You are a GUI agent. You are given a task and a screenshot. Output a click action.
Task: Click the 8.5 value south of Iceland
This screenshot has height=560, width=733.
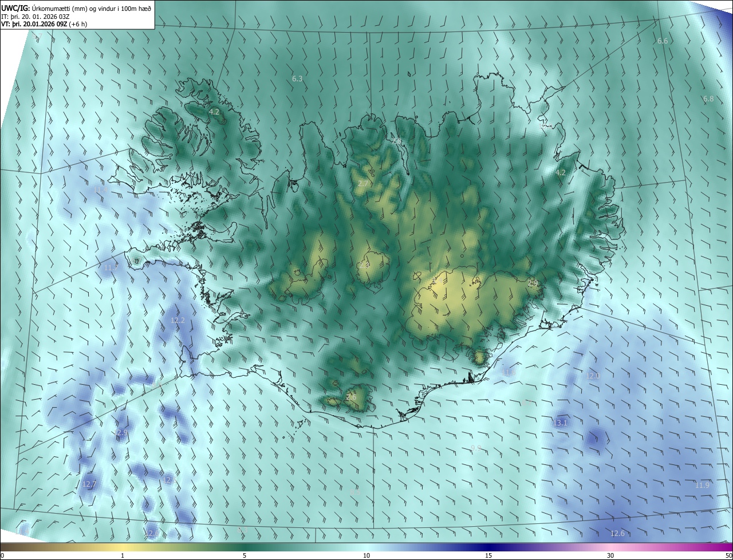point(355,492)
